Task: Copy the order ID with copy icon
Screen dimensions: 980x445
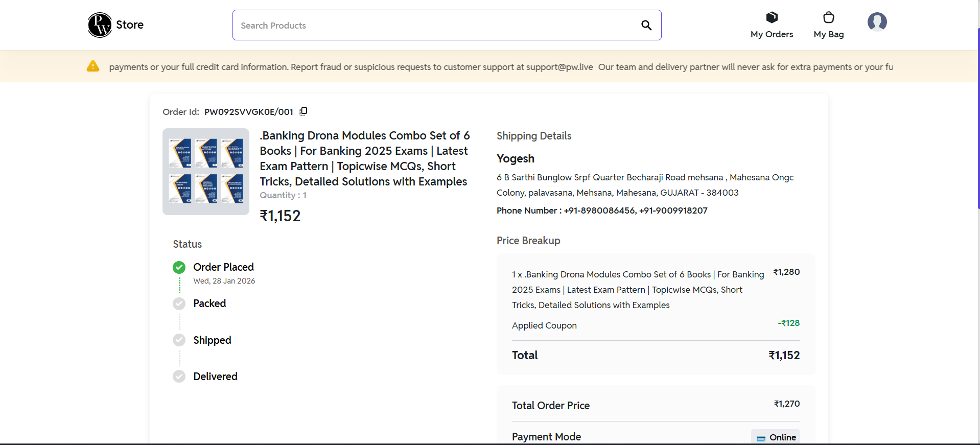Action: coord(304,111)
